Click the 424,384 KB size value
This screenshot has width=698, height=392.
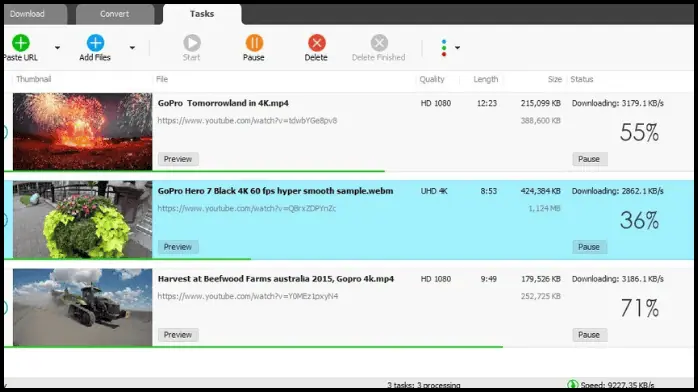[540, 191]
